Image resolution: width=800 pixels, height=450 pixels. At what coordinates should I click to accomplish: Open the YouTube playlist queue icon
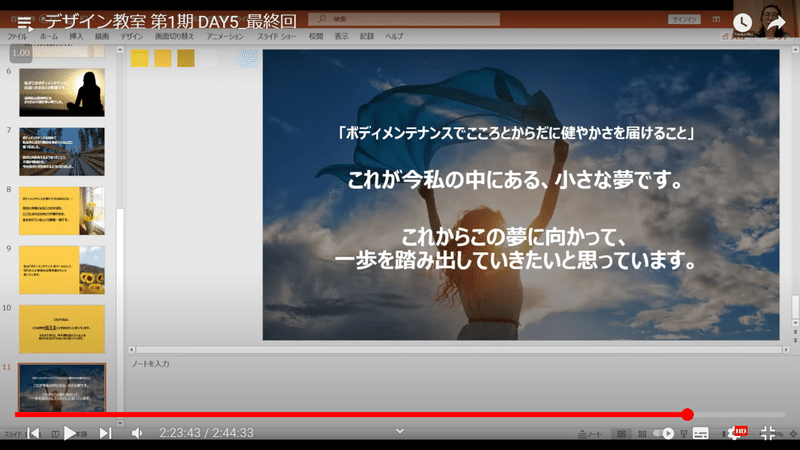coord(24,22)
